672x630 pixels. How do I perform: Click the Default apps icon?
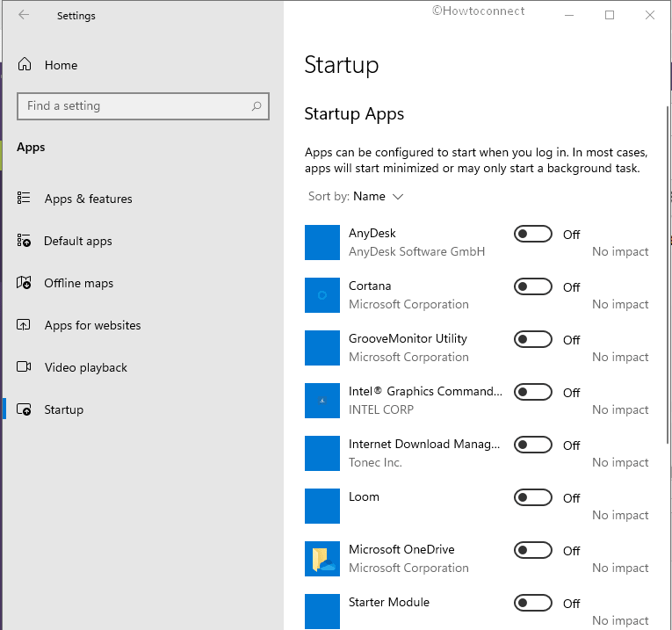24,241
